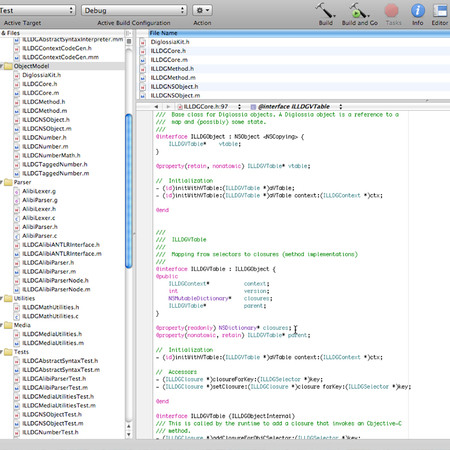Select ILLDGAlibiParserNode.m in the sidebar
This screenshot has width=450, height=450.
(56, 289)
